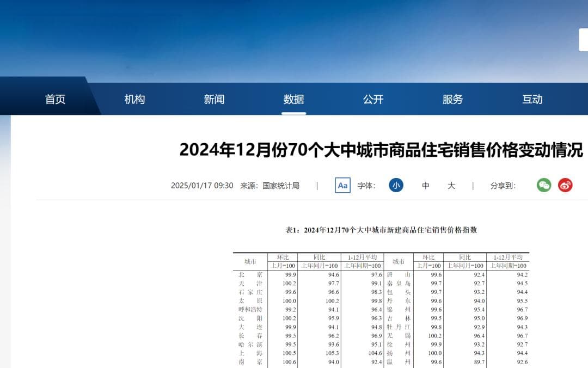Screen dimensions: 588x368
Task: Click the 太原 row city name
Action: (x=250, y=301)
